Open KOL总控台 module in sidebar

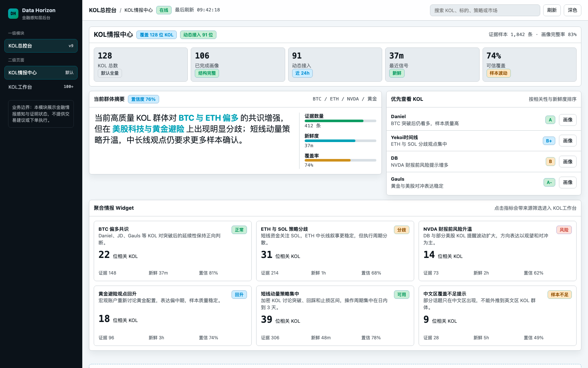[41, 46]
